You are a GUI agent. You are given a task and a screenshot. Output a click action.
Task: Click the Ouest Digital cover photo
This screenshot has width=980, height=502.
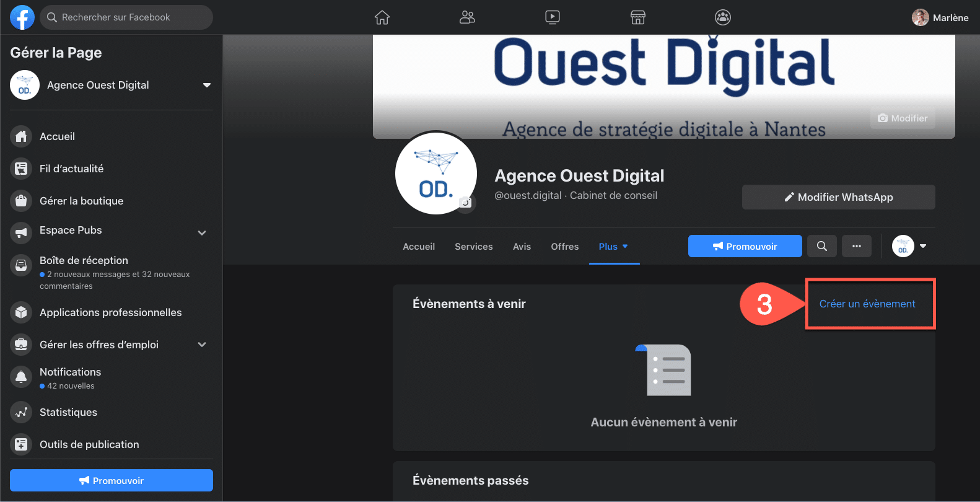coord(664,87)
